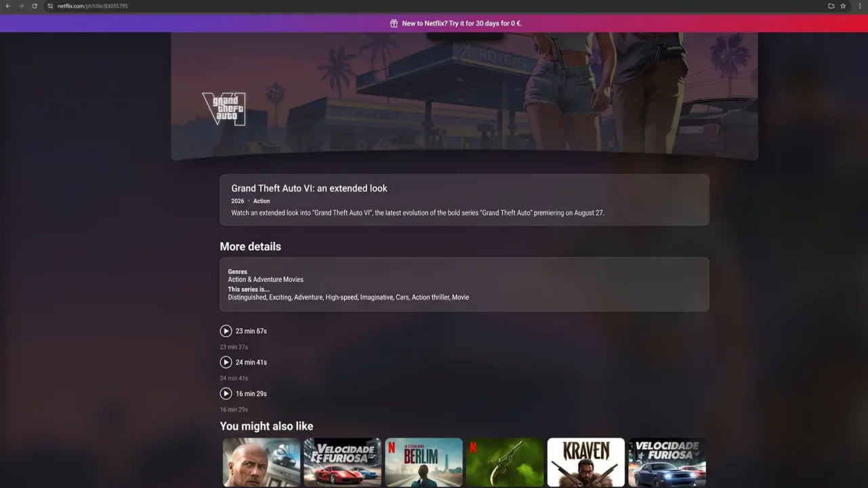
Task: Focus the netflix.com address bar
Action: (434, 6)
